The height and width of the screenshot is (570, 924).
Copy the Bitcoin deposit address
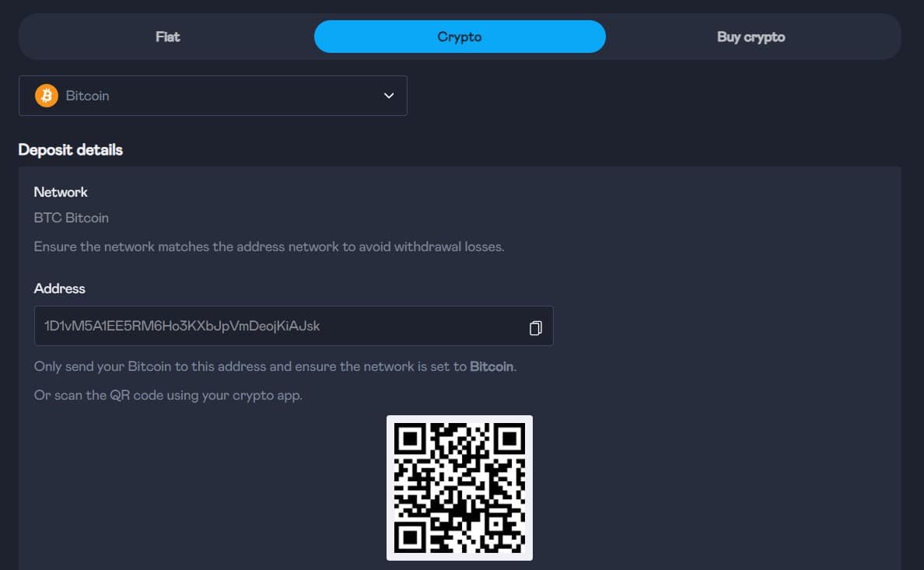click(x=535, y=327)
